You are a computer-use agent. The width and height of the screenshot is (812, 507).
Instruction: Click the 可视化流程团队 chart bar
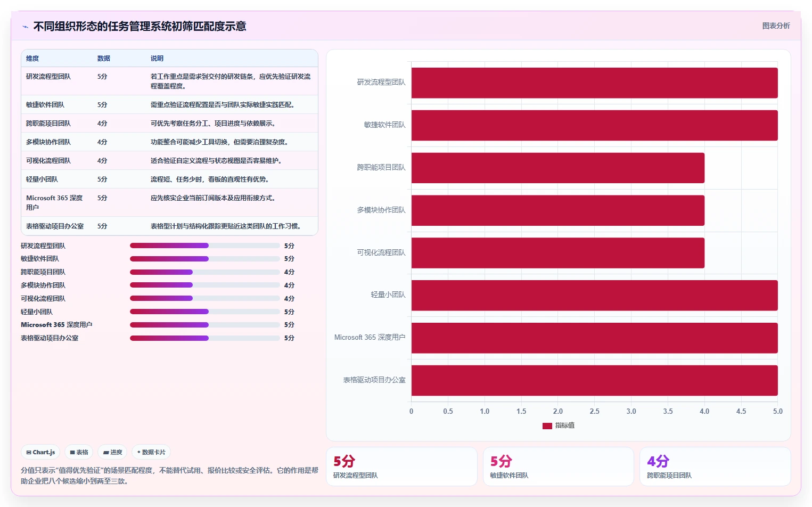[x=557, y=253]
